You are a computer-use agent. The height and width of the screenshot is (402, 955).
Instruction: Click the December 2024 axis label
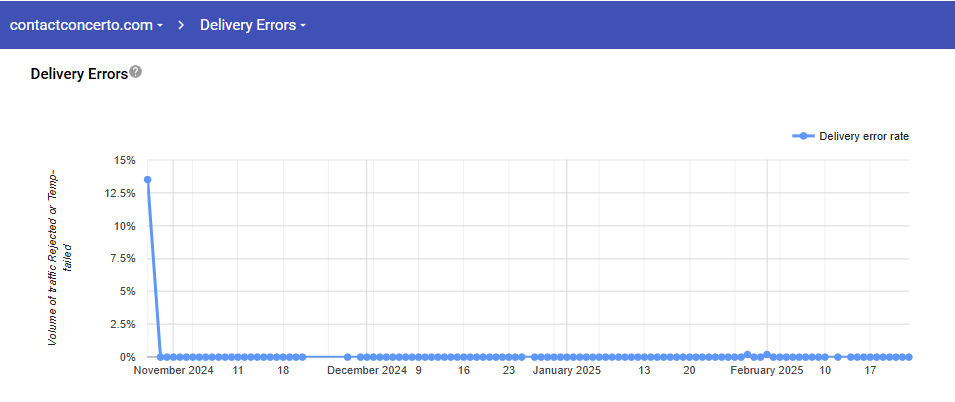coord(367,370)
